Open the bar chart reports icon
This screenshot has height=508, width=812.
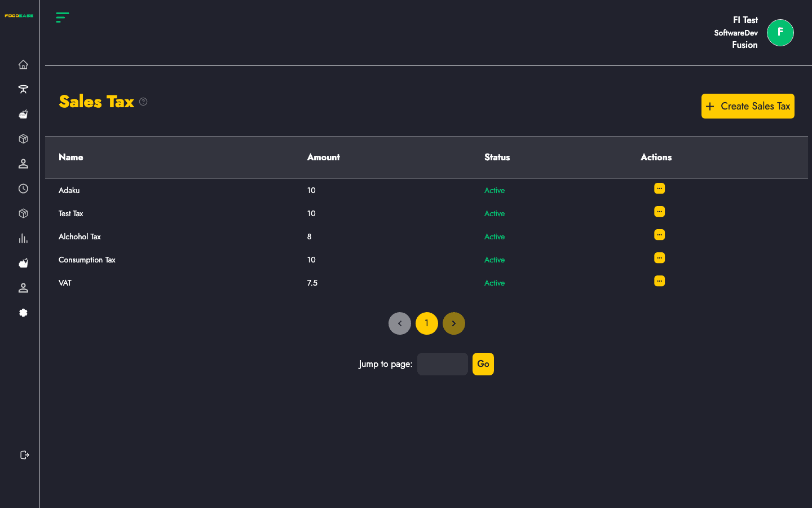coord(23,238)
